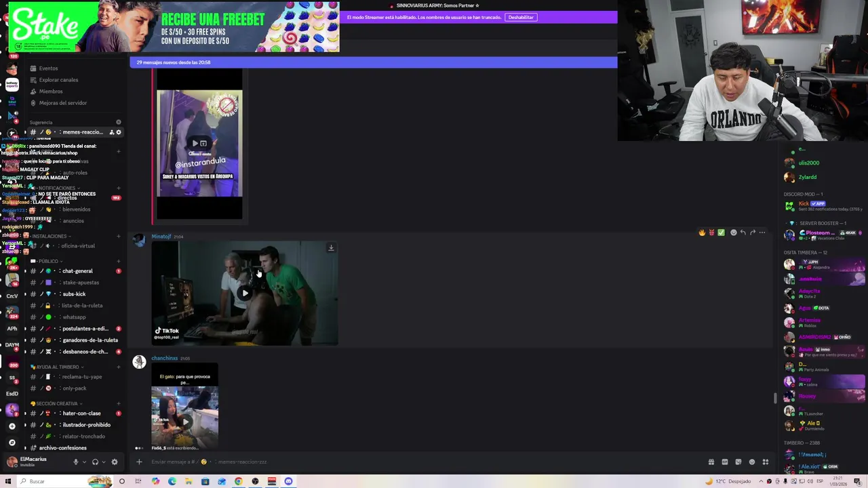Open the emoji picker in message bar
Viewport: 868px width, 488px height.
pyautogui.click(x=752, y=462)
